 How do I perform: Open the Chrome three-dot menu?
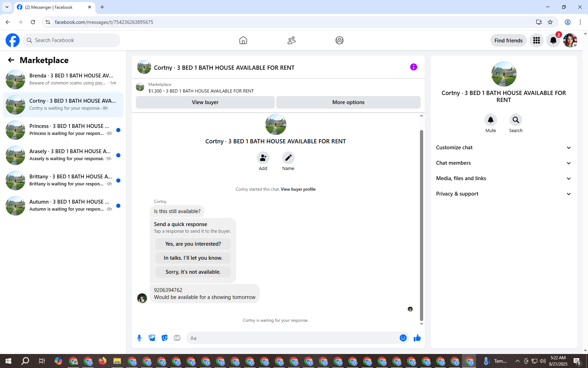coord(580,22)
